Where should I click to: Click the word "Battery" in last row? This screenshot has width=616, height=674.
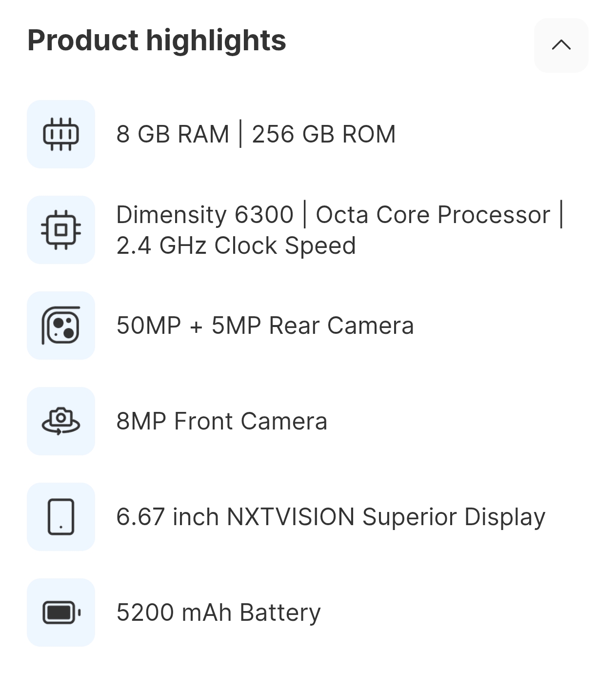pyautogui.click(x=280, y=613)
